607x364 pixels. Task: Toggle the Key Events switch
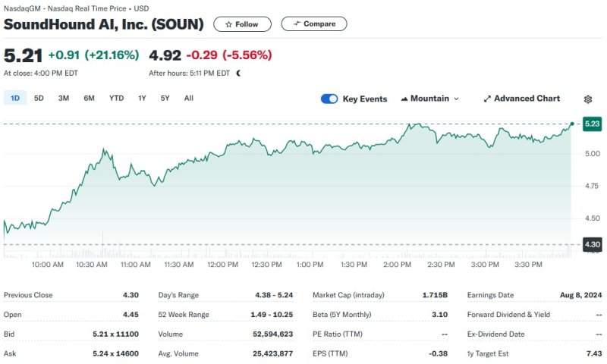[x=329, y=99]
